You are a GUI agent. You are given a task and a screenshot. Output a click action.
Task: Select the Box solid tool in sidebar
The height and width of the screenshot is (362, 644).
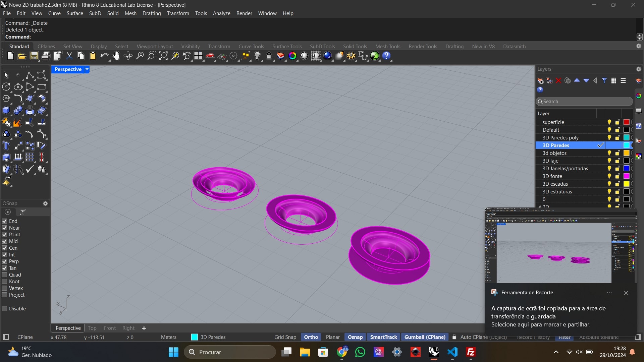click(x=6, y=110)
